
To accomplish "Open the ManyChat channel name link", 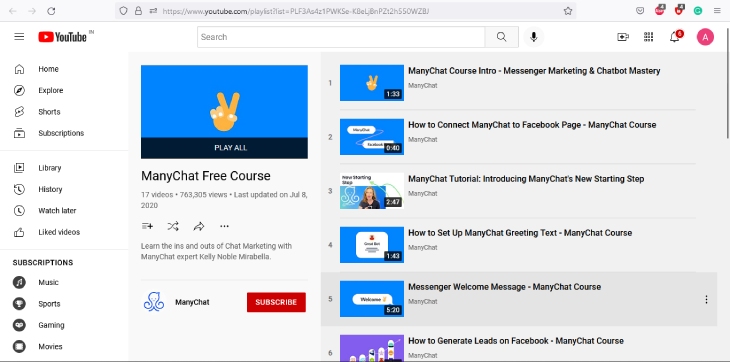I will pyautogui.click(x=192, y=302).
